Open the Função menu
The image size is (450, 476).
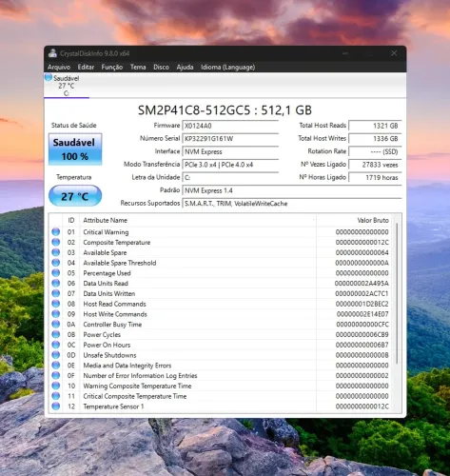tap(112, 67)
